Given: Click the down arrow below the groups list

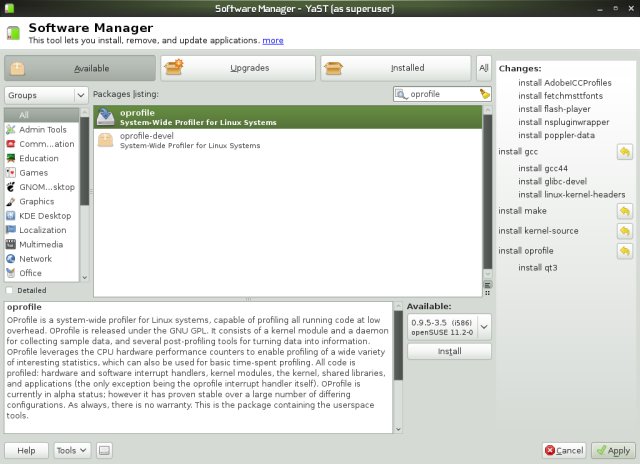Looking at the screenshot, I should 84,278.
